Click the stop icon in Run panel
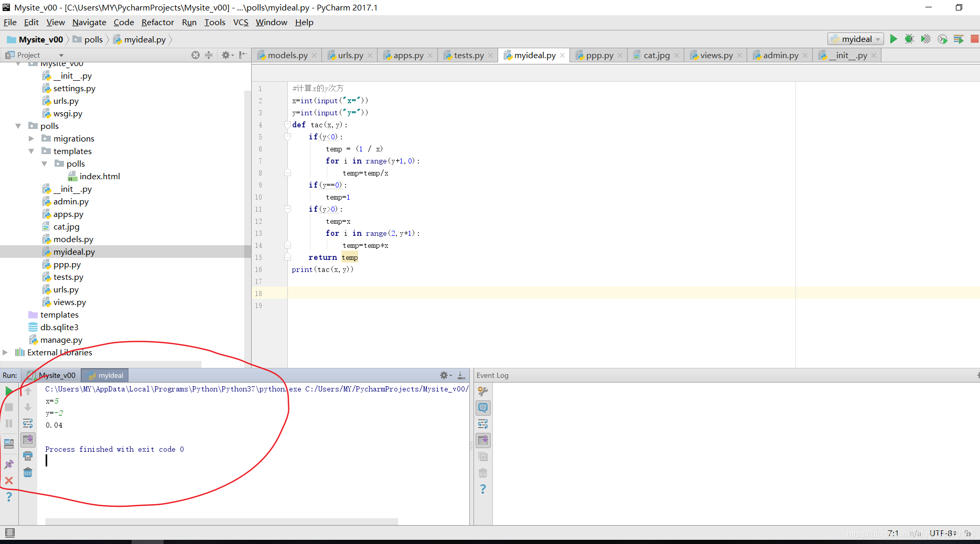This screenshot has height=544, width=980. click(x=9, y=407)
